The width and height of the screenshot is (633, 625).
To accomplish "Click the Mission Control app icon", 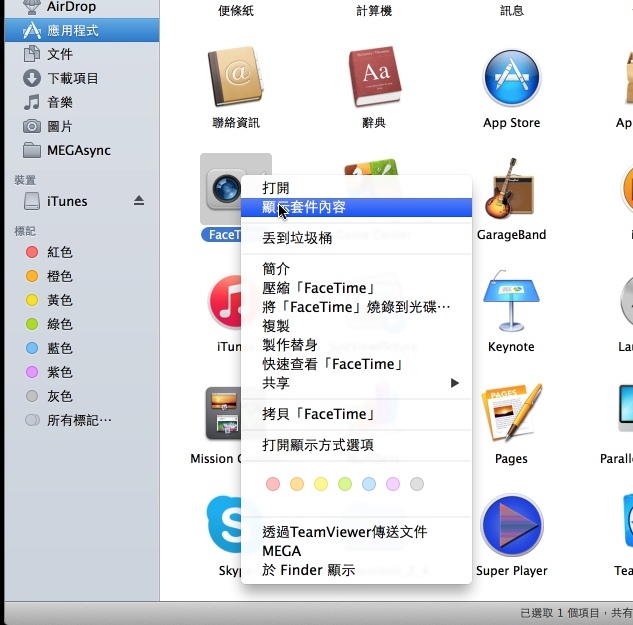I will point(223,413).
